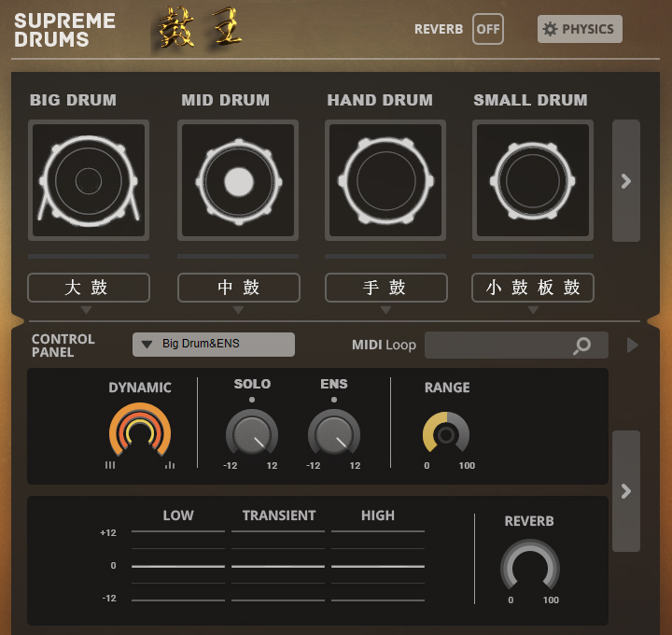672x635 pixels.
Task: Toggle the Reverb OFF switch
Action: click(488, 29)
